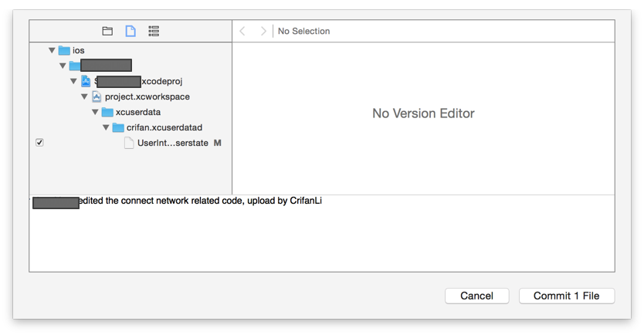Collapse the xcuserdata folder
Image resolution: width=644 pixels, height=335 pixels.
click(95, 112)
